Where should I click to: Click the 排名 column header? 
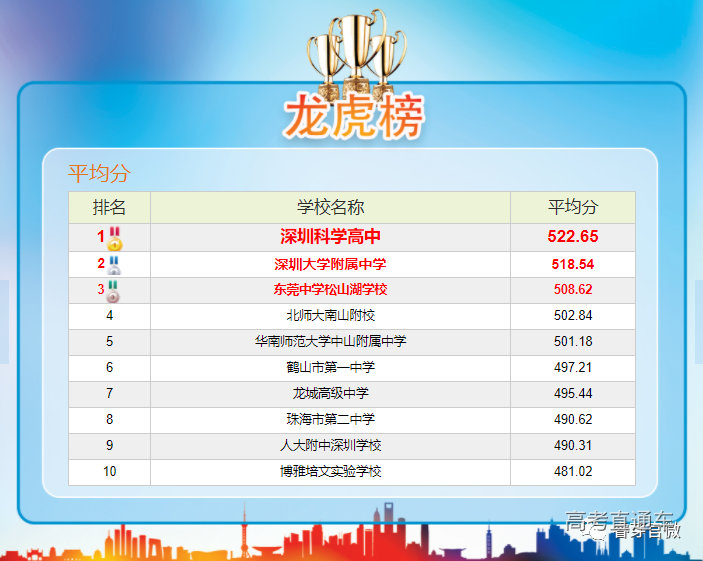point(109,207)
